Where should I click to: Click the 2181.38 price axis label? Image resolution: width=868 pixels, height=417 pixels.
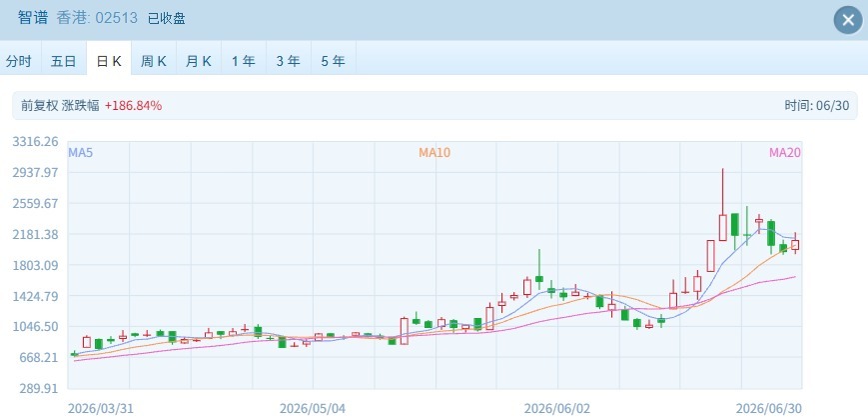35,234
